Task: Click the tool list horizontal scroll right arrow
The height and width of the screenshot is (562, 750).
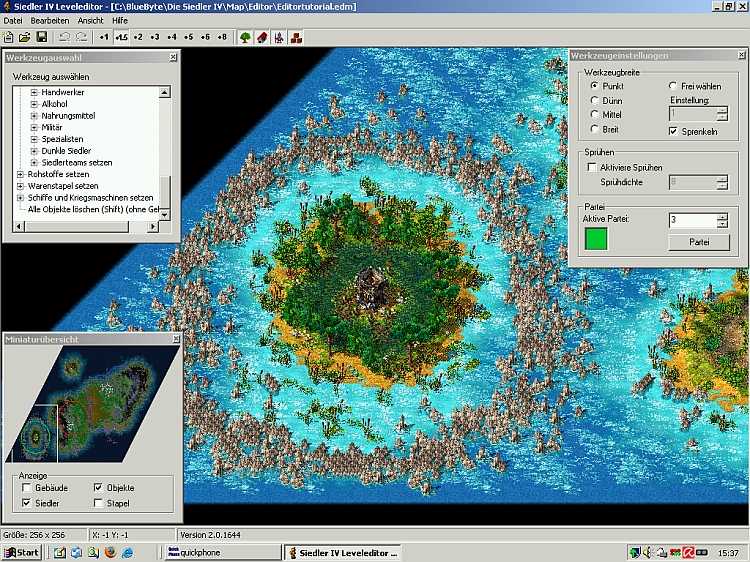Action: click(x=153, y=226)
